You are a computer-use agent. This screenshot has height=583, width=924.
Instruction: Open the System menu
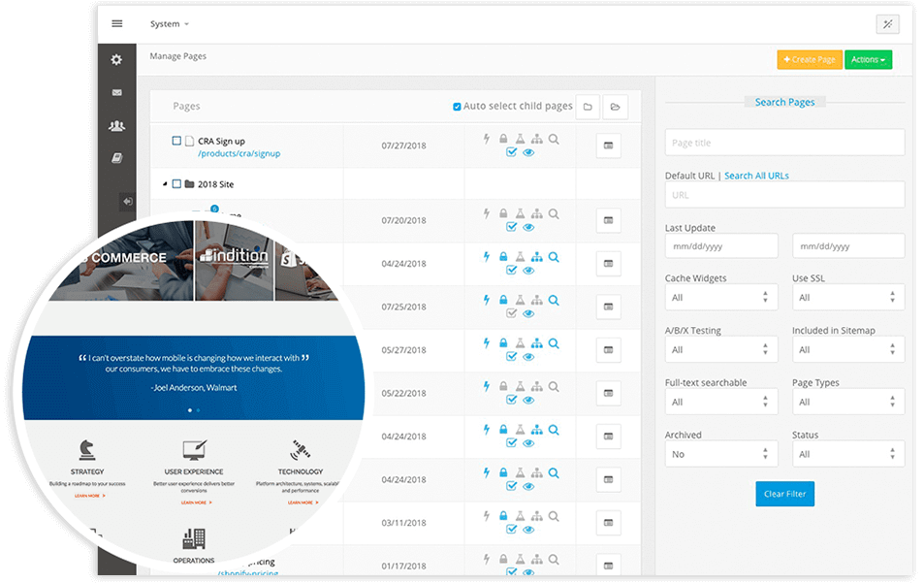click(x=170, y=24)
